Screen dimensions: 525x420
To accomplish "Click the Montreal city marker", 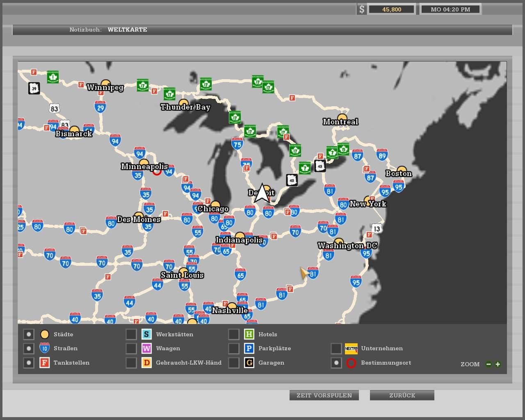I will (342, 119).
